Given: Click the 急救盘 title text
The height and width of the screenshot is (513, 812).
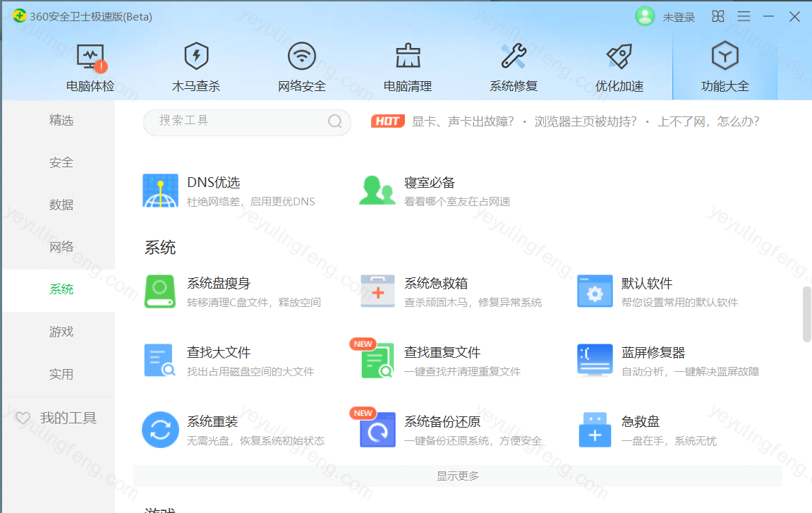Looking at the screenshot, I should 641,421.
